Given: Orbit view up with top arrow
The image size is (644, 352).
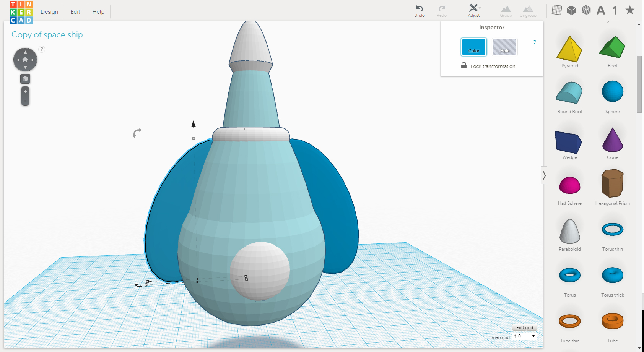Looking at the screenshot, I should pos(25,52).
